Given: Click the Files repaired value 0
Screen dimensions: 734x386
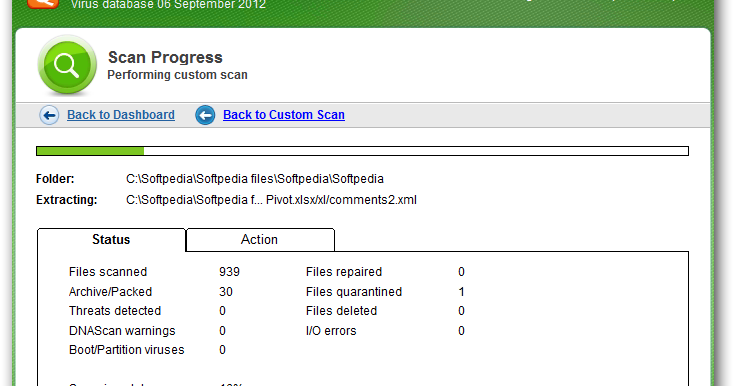Looking at the screenshot, I should point(462,272).
